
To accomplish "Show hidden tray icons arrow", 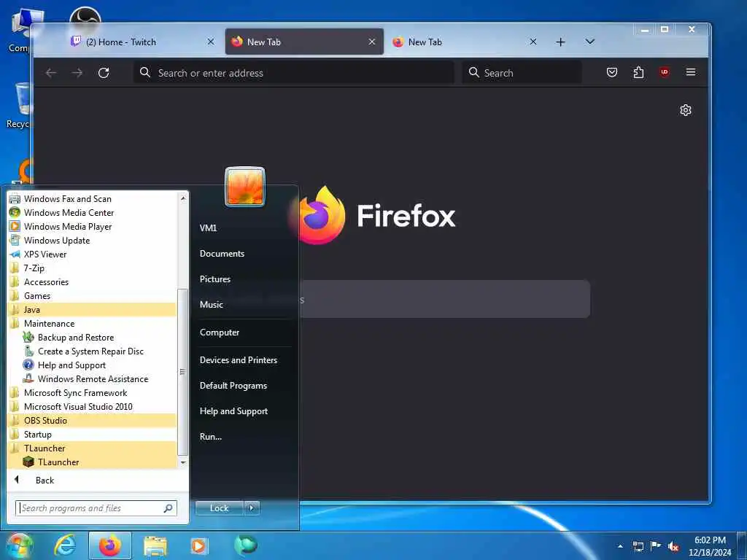I will point(620,547).
